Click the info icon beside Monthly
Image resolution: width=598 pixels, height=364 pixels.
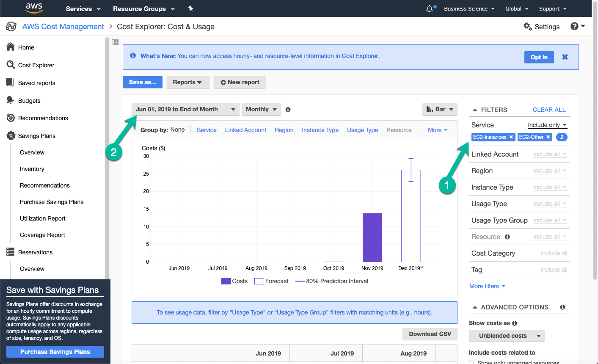(x=288, y=109)
